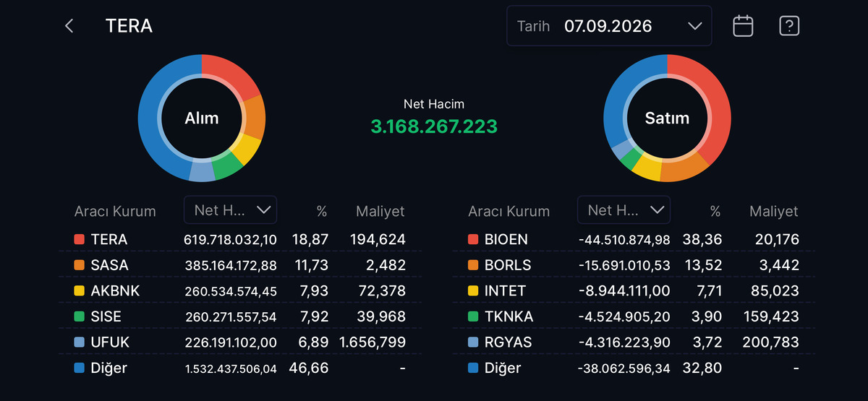This screenshot has height=401, width=868.
Task: Select the RGYAS row label
Action: pos(509,342)
